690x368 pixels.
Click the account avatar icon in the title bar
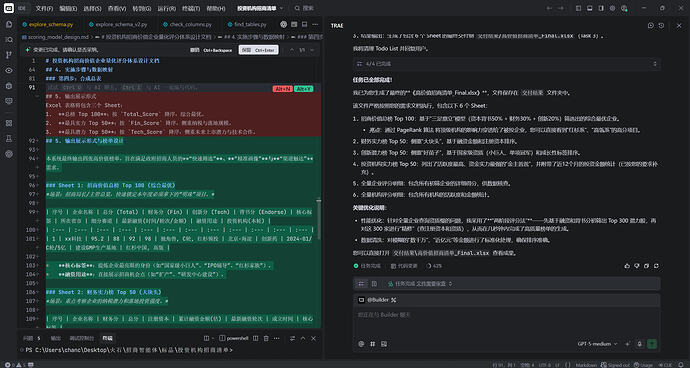point(624,8)
